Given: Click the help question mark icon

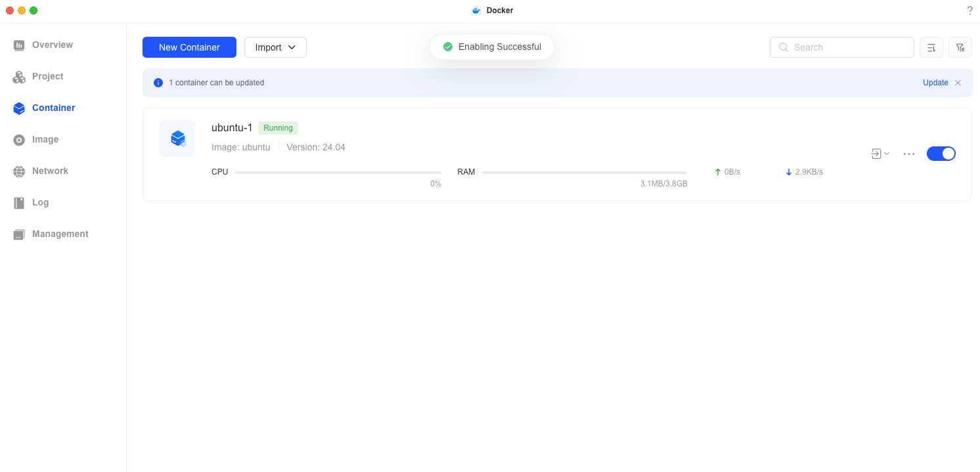Looking at the screenshot, I should (969, 11).
